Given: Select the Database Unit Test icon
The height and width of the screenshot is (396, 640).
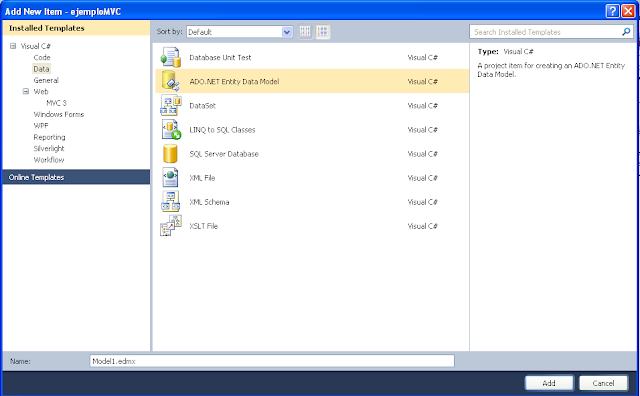Looking at the screenshot, I should point(171,58).
